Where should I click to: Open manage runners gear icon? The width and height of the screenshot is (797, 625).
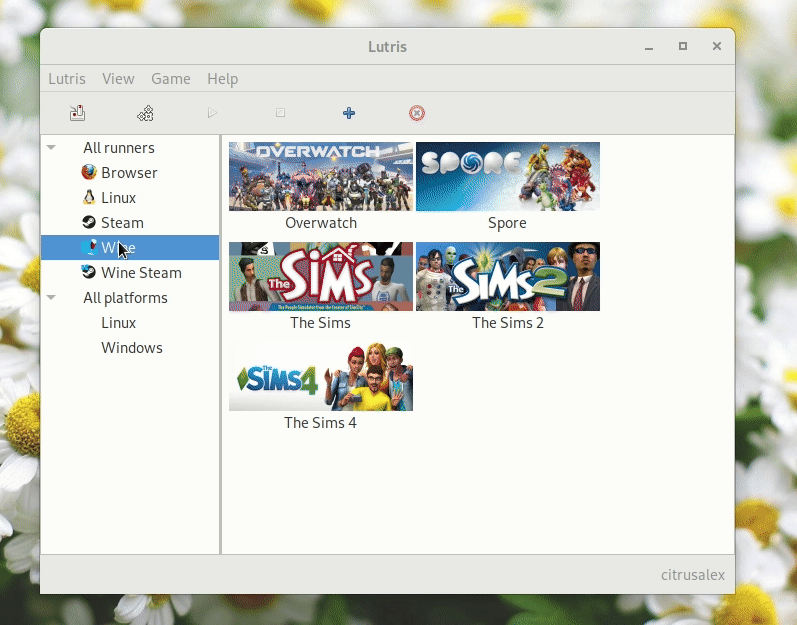[145, 113]
